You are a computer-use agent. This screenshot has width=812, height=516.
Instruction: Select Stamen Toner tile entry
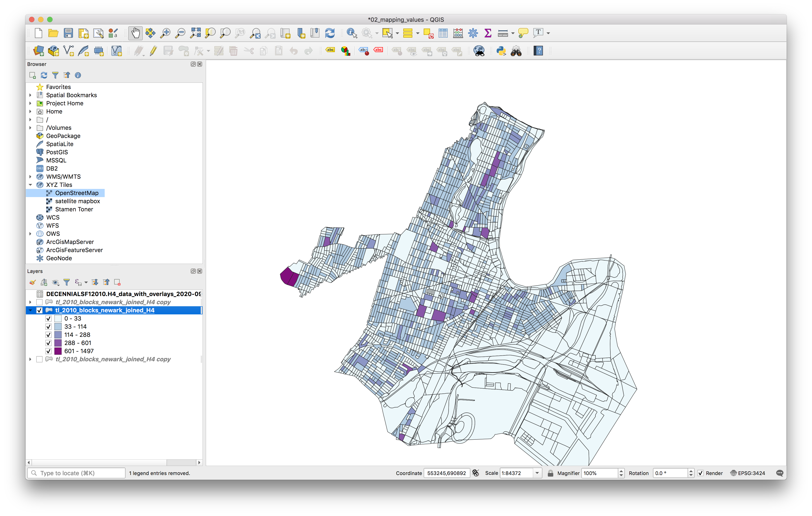74,209
